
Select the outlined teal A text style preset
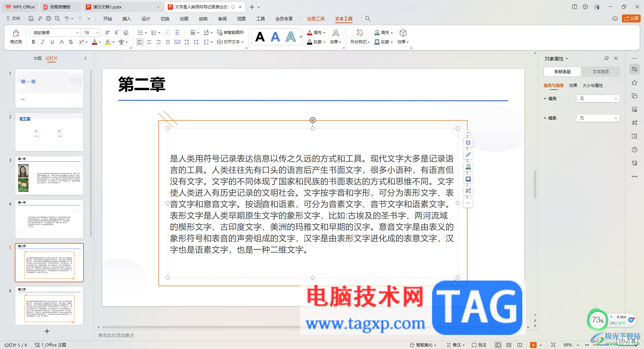coord(290,37)
